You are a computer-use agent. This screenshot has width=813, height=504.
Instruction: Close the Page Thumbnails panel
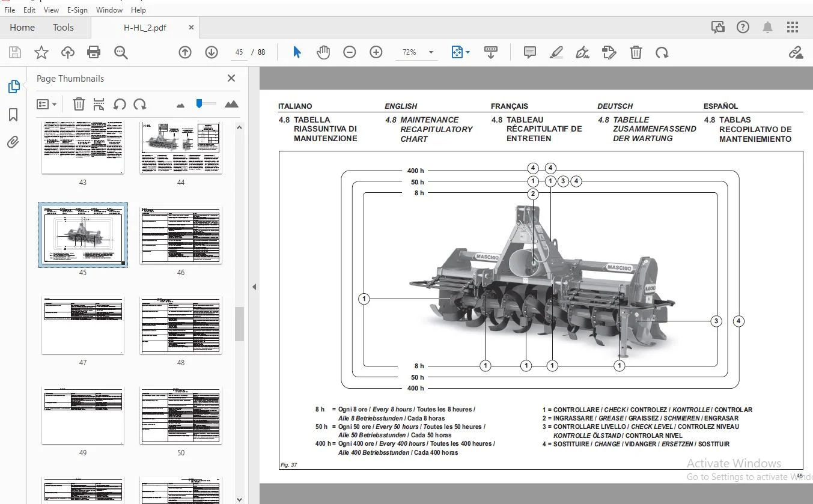click(231, 78)
